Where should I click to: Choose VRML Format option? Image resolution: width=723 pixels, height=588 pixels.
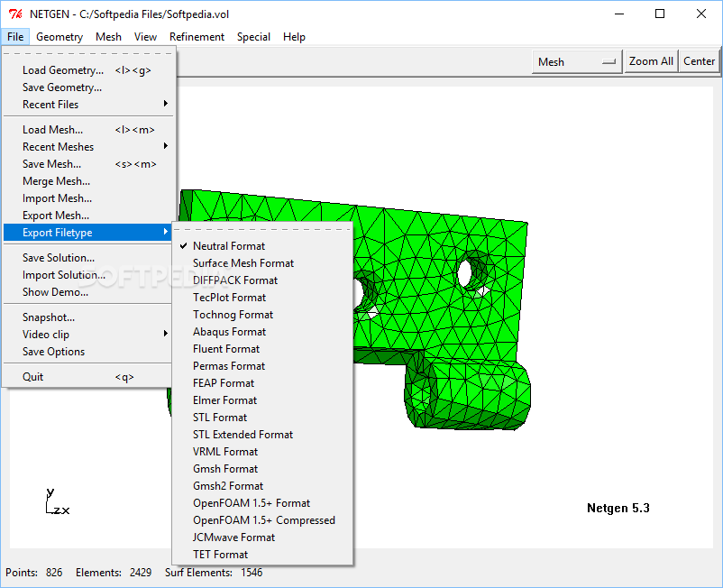(262, 451)
